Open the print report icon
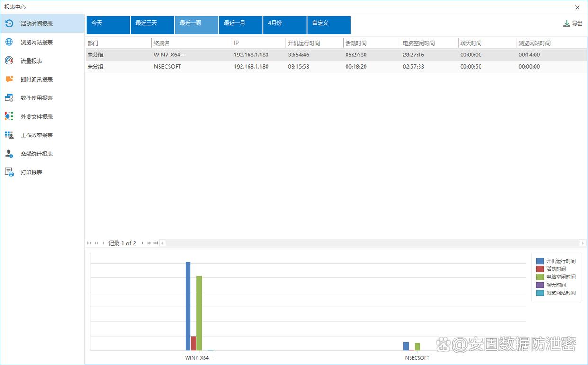This screenshot has width=588, height=365. tap(9, 172)
